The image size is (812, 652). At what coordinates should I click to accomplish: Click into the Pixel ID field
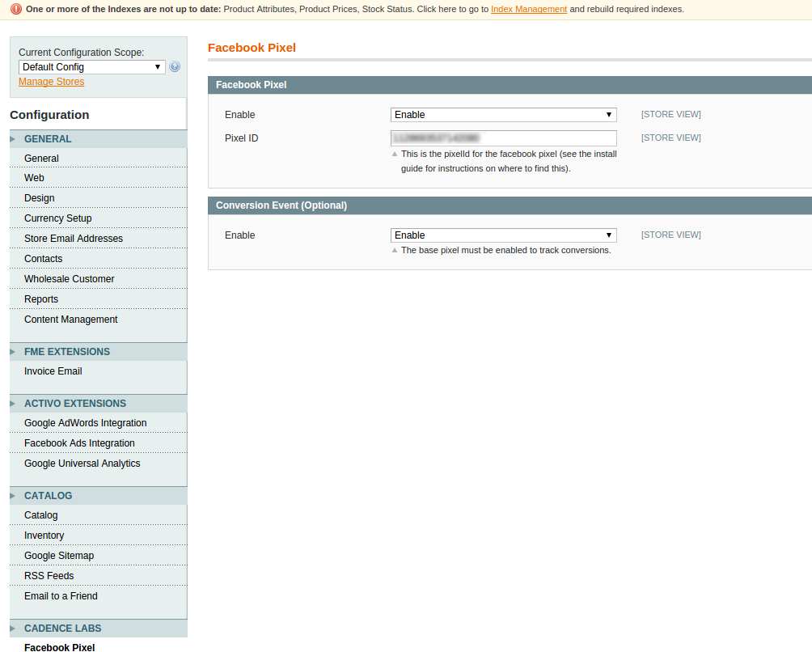(x=503, y=138)
